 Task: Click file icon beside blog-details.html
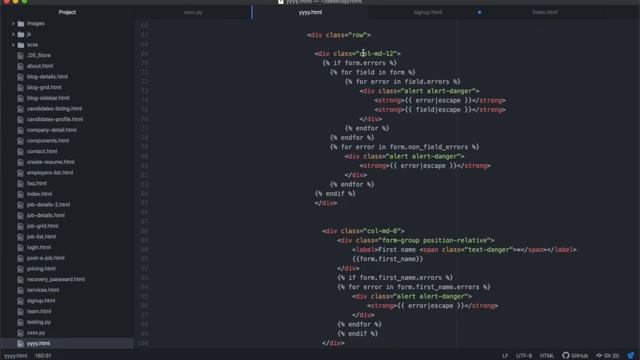tap(20, 77)
